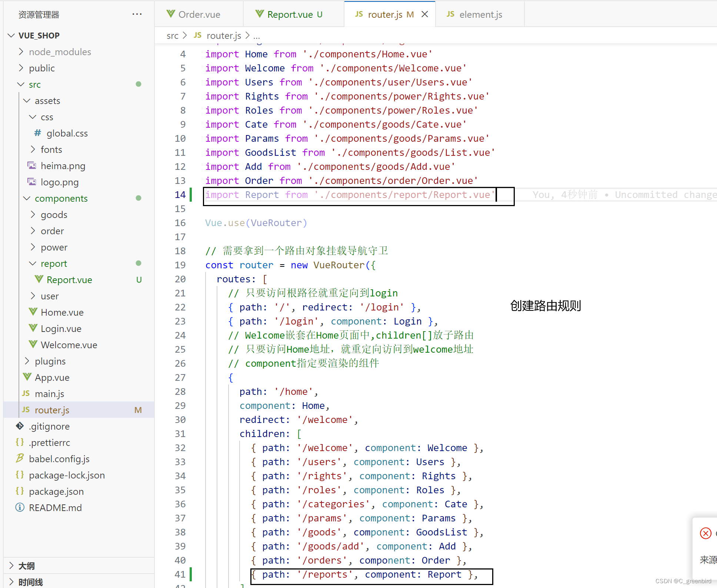
Task: Open global.css from the file tree
Action: click(x=67, y=133)
